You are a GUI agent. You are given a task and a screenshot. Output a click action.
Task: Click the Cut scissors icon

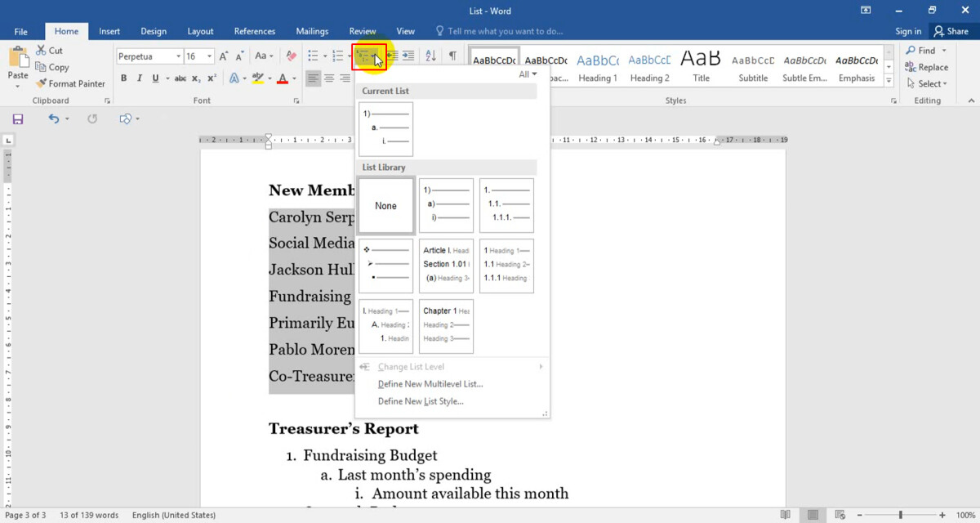coord(41,51)
